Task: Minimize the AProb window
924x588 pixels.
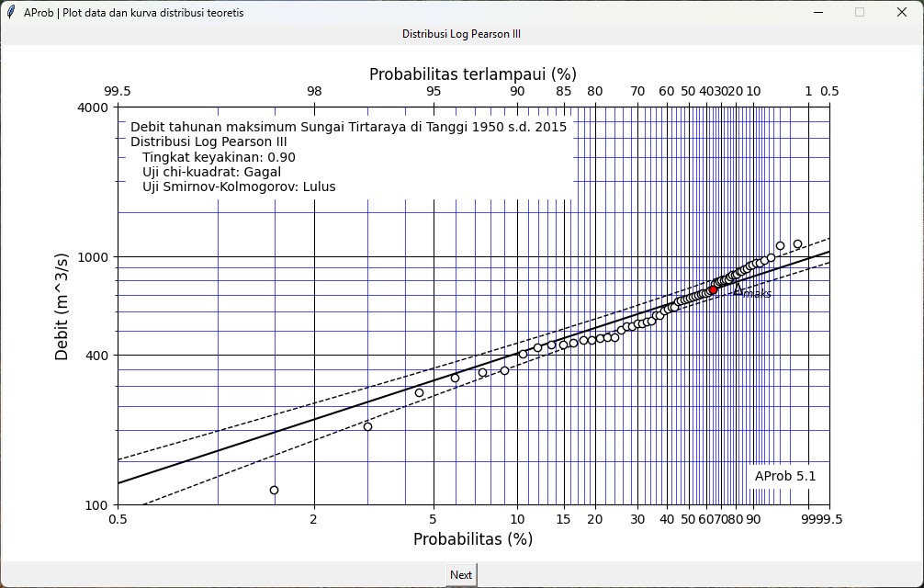Action: click(x=817, y=13)
